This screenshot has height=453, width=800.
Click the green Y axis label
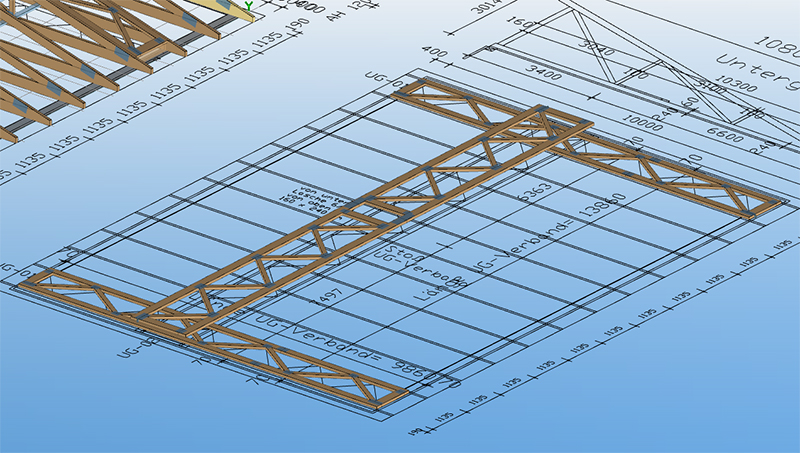point(247,4)
